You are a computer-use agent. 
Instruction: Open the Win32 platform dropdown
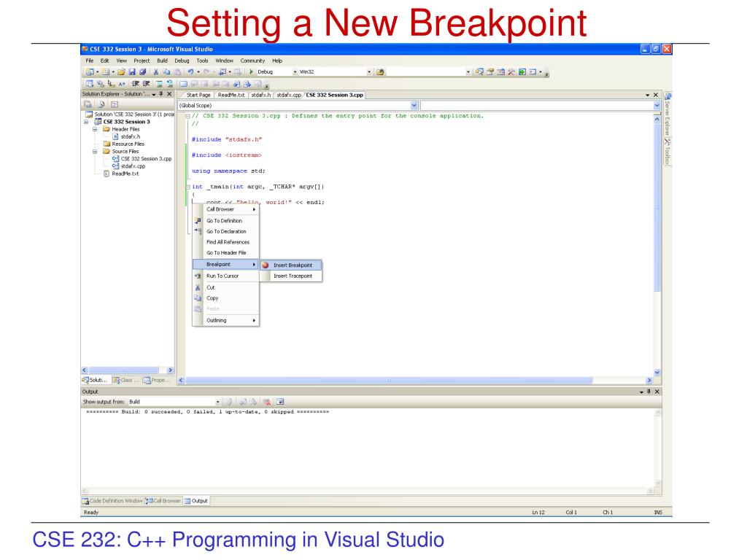[x=369, y=72]
